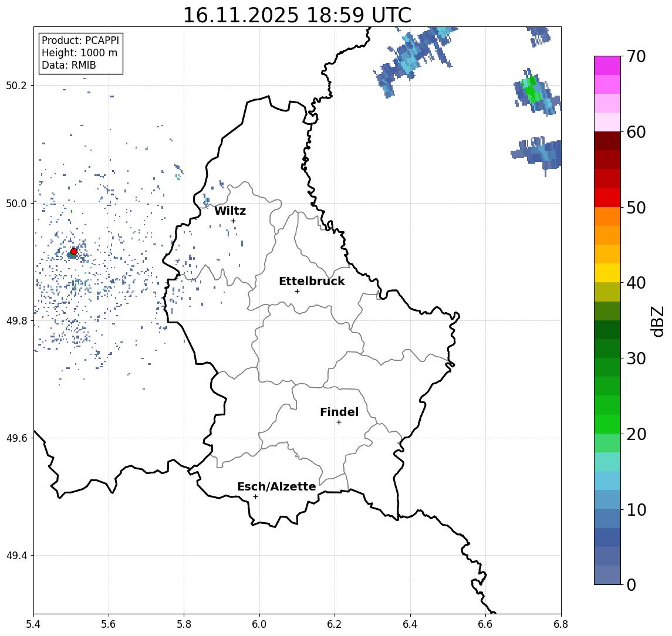Viewport: 672px width, 636px height.
Task: Click the 6.0 longitude axis label
Action: pos(259,624)
